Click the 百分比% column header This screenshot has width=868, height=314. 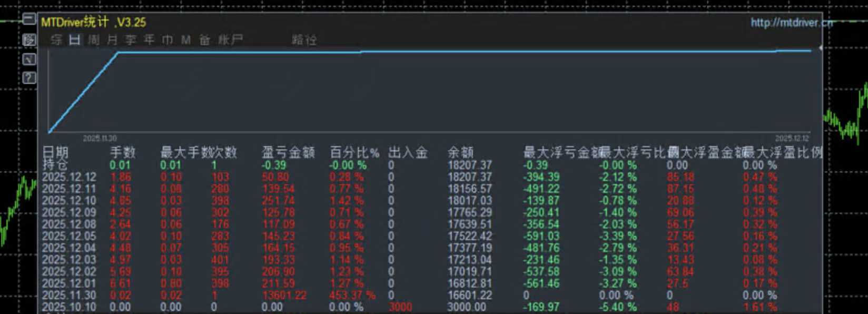click(354, 153)
